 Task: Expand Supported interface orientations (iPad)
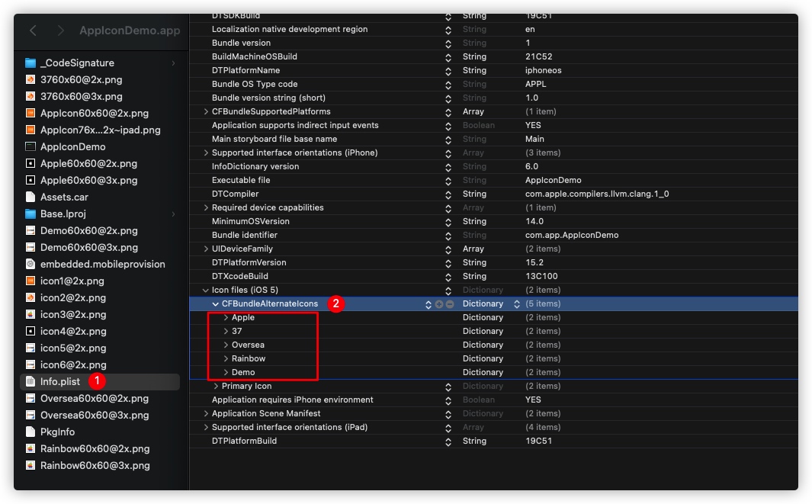point(206,427)
